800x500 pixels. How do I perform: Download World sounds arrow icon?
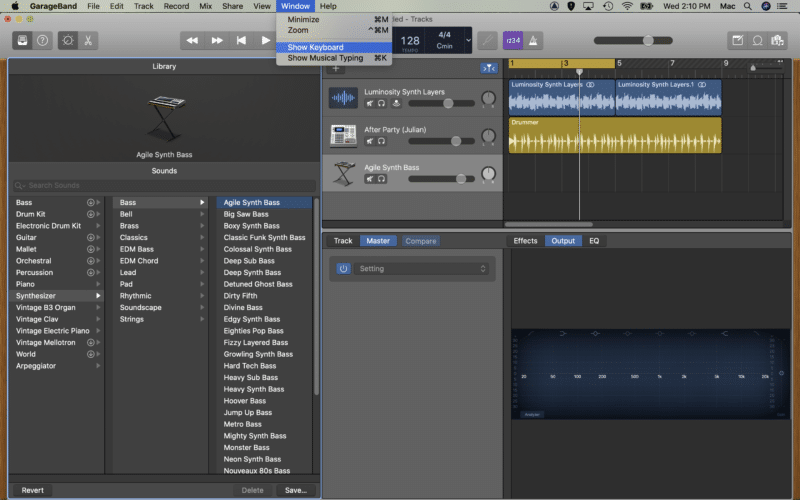(x=90, y=354)
